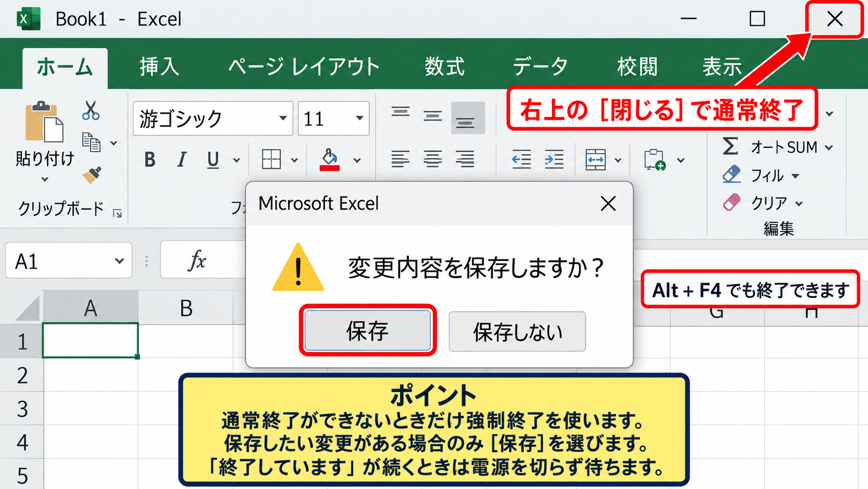Switch to the ホーム tab
868x489 pixels.
pos(65,68)
